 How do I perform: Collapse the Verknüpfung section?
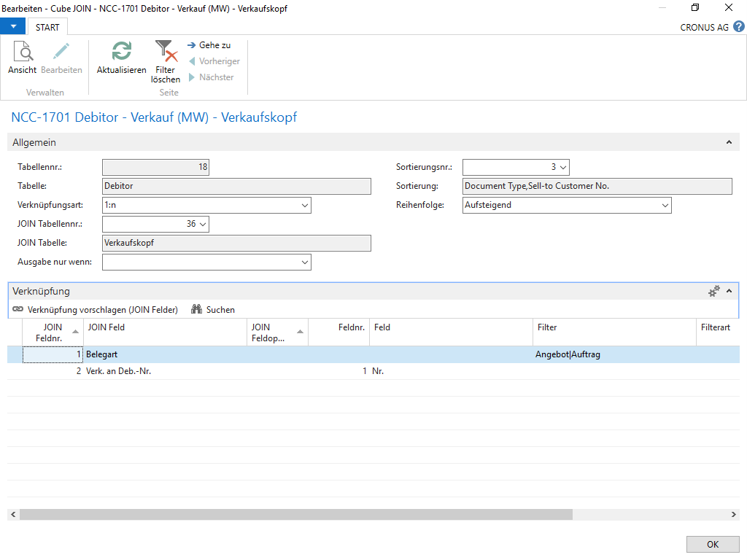click(x=729, y=291)
